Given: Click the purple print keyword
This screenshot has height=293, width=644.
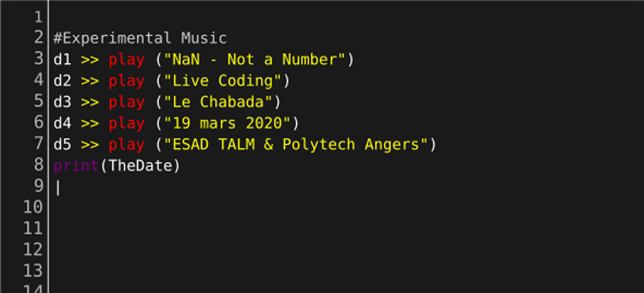Looking at the screenshot, I should (x=76, y=166).
